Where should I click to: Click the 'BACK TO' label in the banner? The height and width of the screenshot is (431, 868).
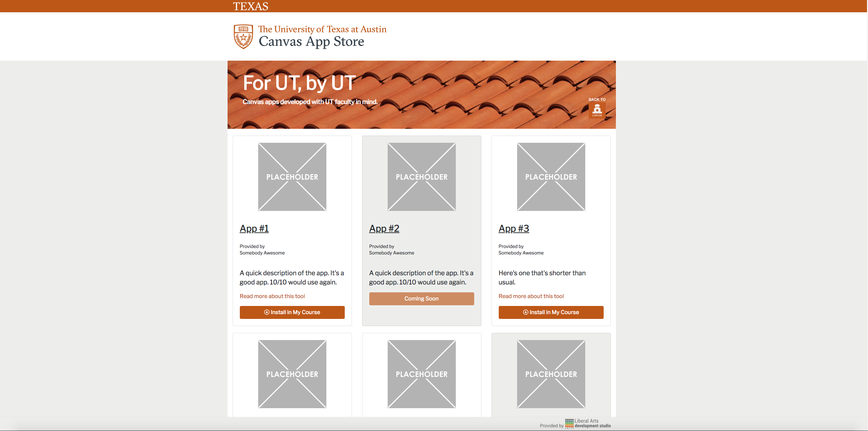(597, 99)
